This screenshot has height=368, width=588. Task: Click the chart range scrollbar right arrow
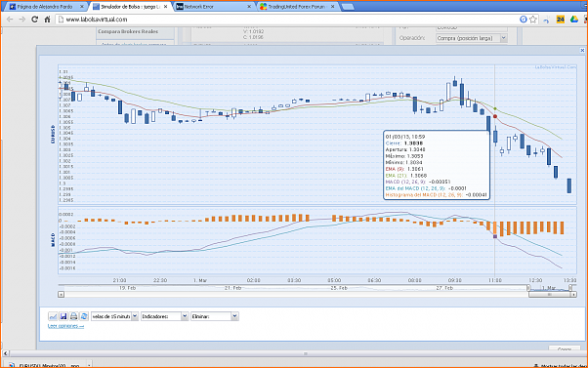[573, 295]
